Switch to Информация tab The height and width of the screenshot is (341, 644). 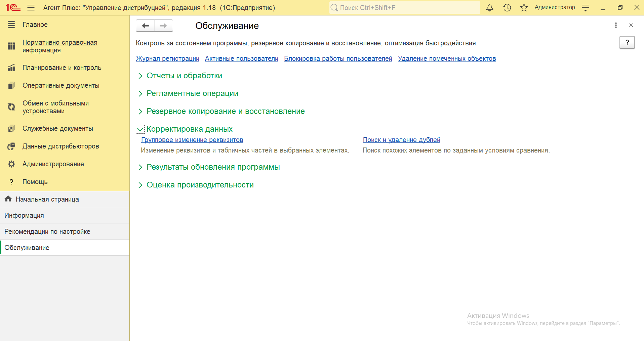(x=65, y=215)
